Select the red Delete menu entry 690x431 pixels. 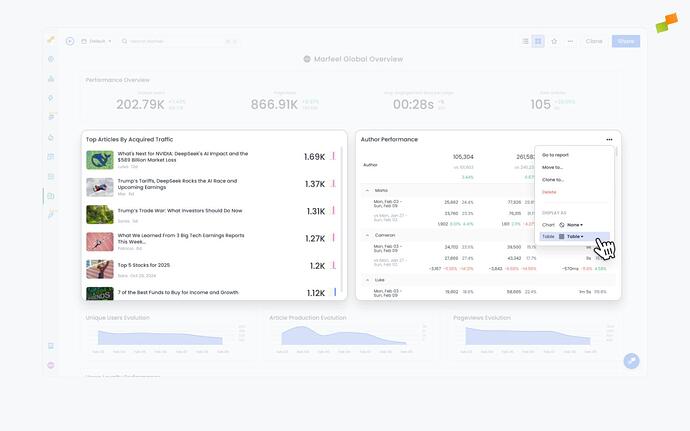(x=549, y=192)
